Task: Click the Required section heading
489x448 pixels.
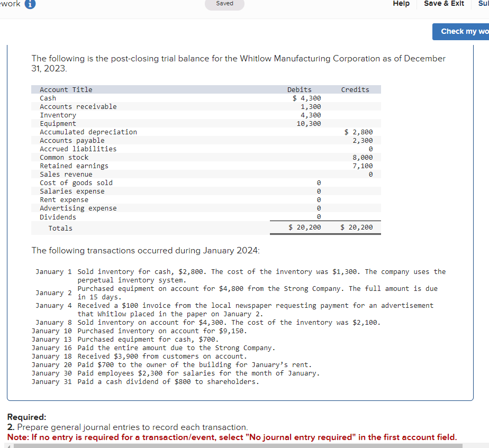Action: pos(27,417)
